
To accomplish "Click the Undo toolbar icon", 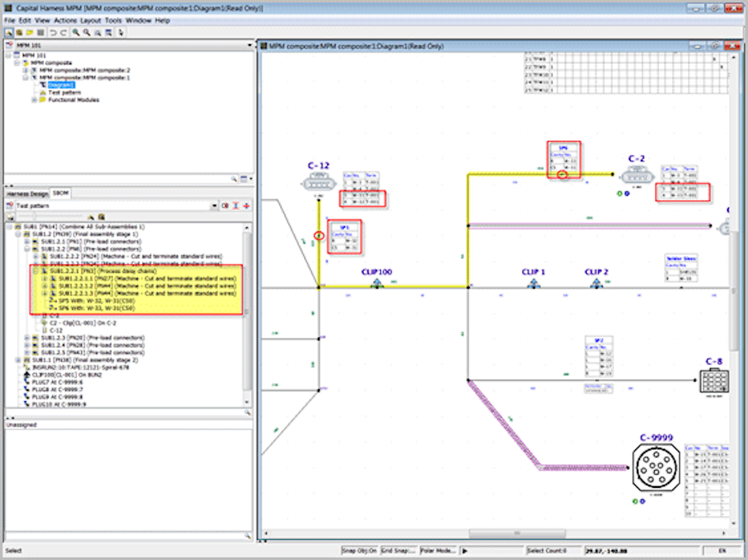I will (x=53, y=32).
